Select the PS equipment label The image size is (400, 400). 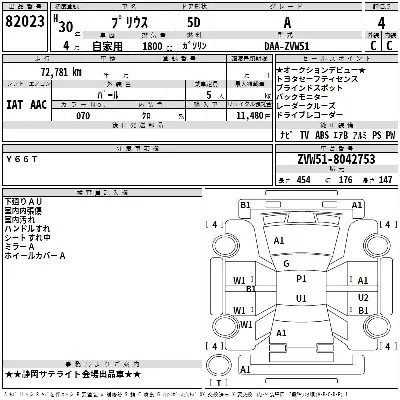[377, 135]
